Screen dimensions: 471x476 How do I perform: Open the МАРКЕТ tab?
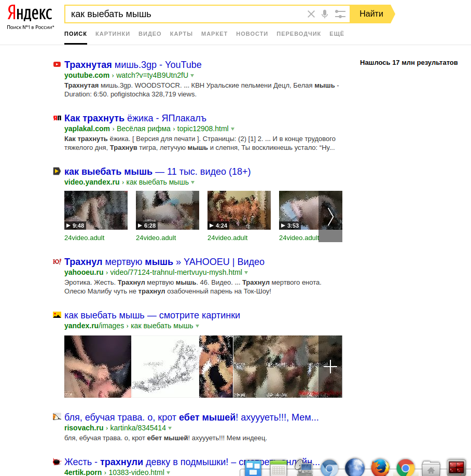(x=214, y=34)
